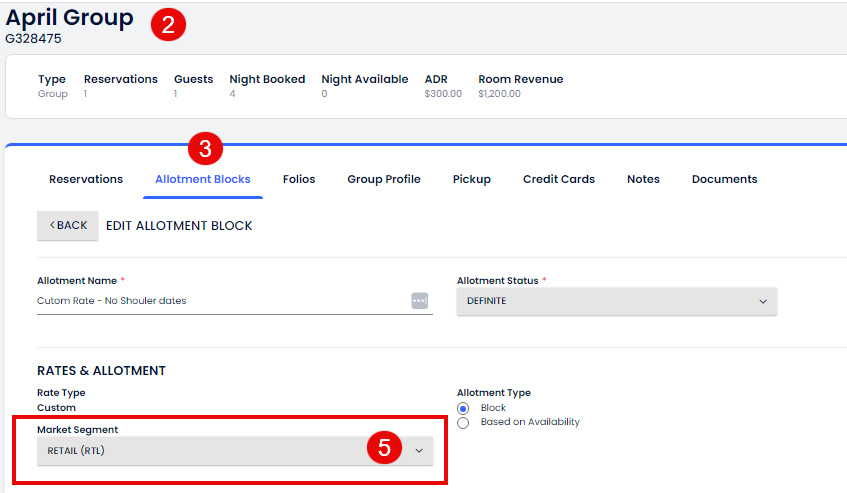Click into the Allotment Name text field
The height and width of the screenshot is (493, 847).
tap(220, 301)
